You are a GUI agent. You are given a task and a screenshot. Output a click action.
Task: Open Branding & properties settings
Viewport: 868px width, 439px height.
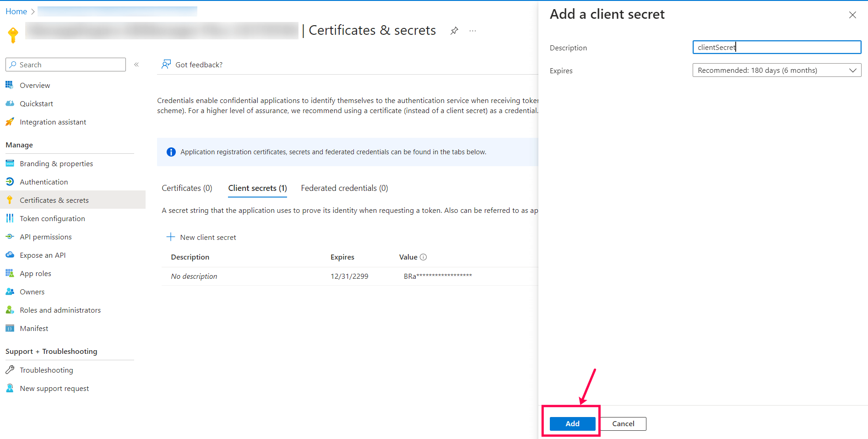coord(56,163)
